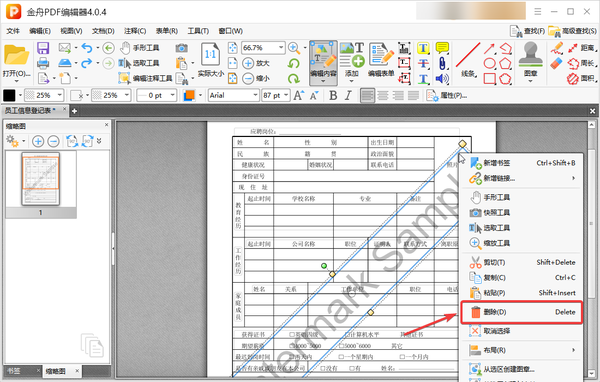This screenshot has width=600, height=382.
Task: Click the 属性(P)... properties button
Action: pyautogui.click(x=447, y=95)
